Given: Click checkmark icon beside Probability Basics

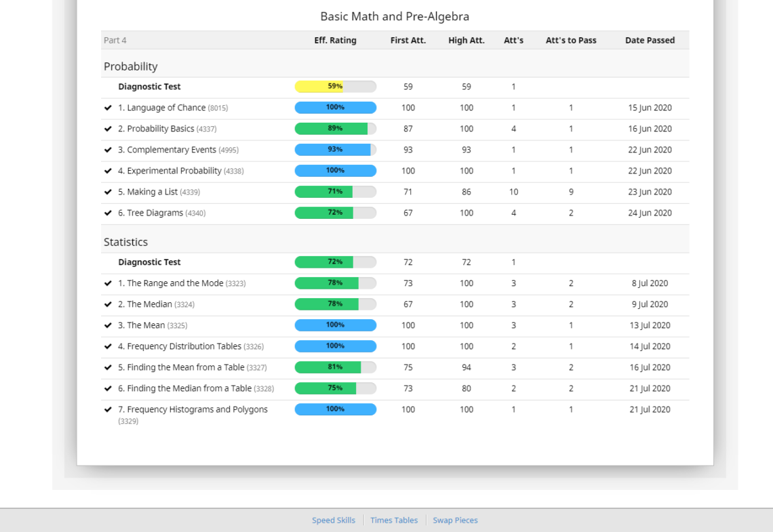Looking at the screenshot, I should click(108, 129).
